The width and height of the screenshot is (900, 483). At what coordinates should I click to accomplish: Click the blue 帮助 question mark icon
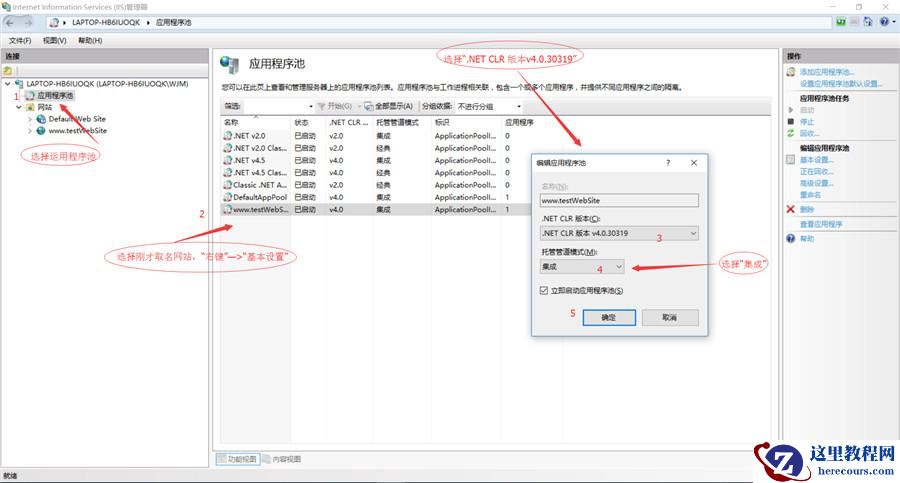pos(791,238)
